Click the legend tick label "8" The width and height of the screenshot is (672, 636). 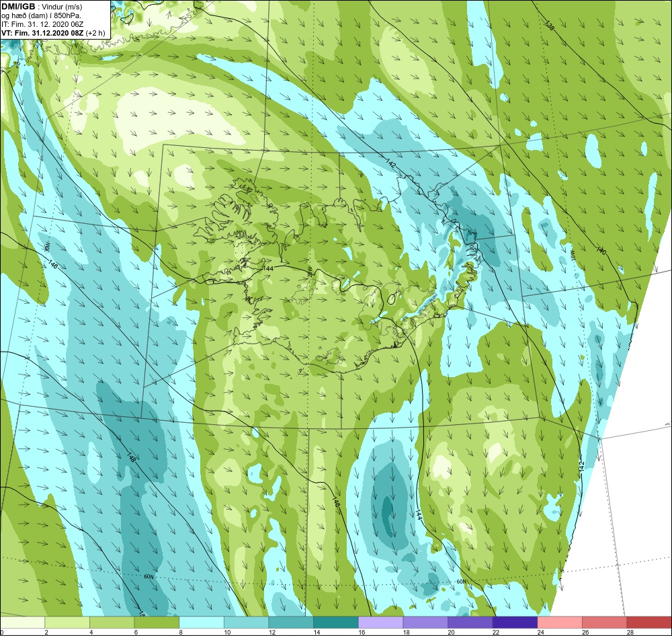(180, 632)
